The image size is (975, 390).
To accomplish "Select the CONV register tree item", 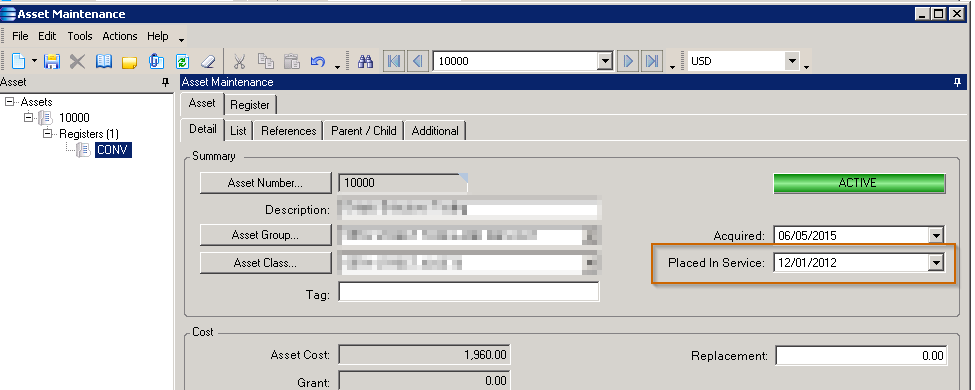I will tap(114, 149).
